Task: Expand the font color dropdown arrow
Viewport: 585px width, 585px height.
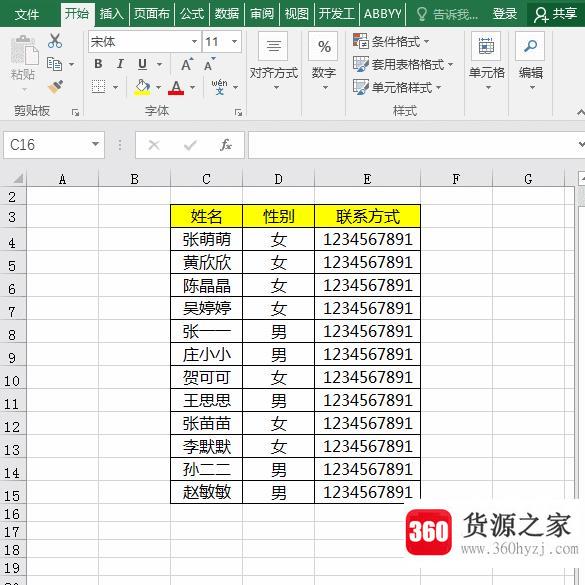Action: pyautogui.click(x=193, y=87)
